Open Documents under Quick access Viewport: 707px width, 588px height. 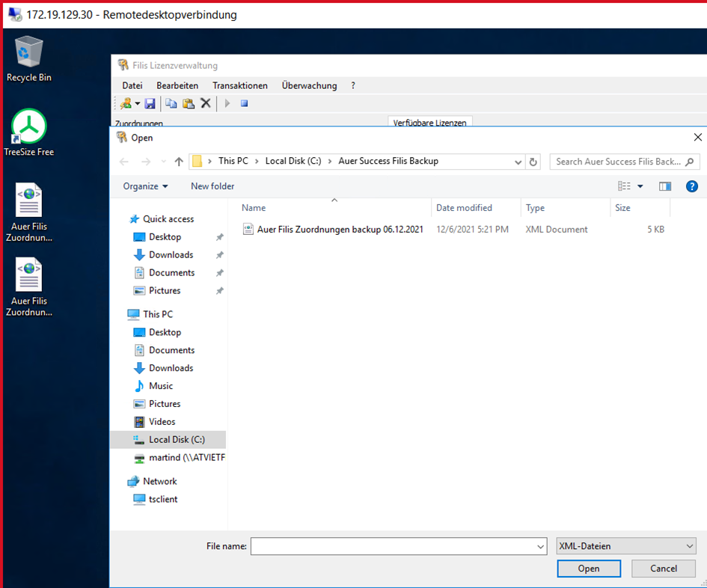click(x=172, y=273)
